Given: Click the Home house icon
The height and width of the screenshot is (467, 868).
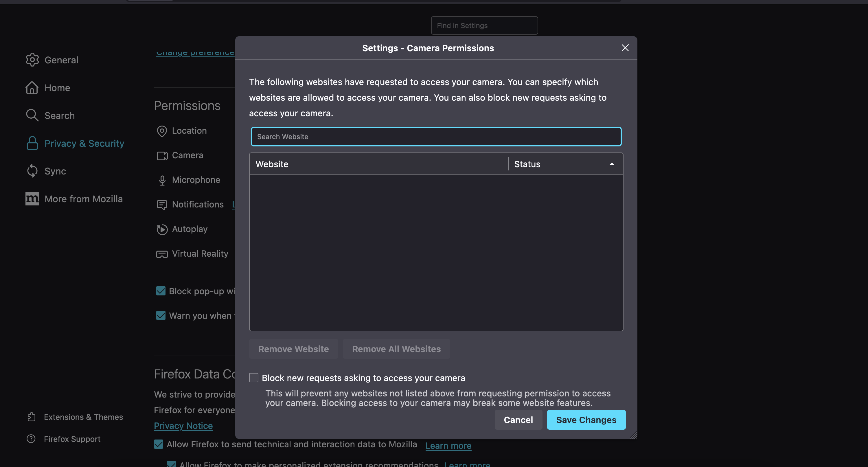Looking at the screenshot, I should (x=32, y=88).
